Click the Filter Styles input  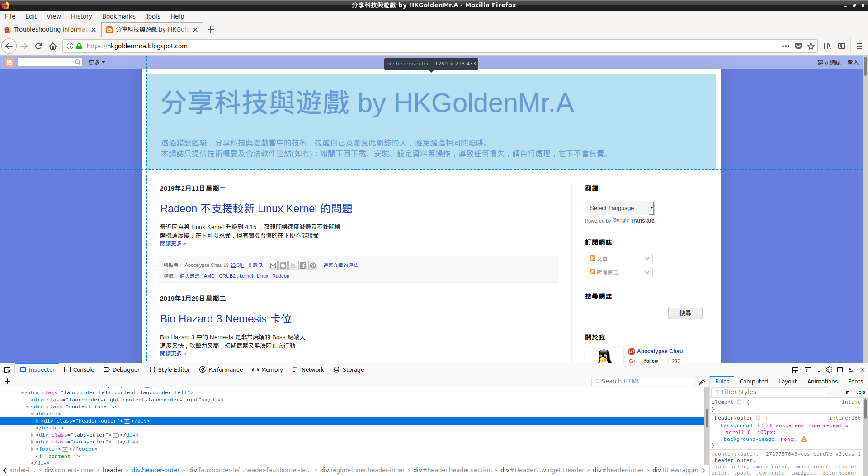pos(769,392)
